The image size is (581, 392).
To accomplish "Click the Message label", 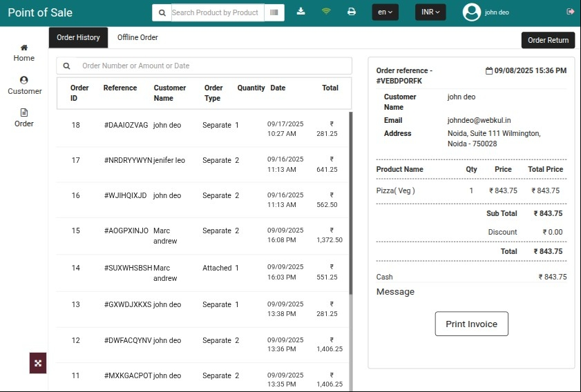I will pyautogui.click(x=395, y=292).
